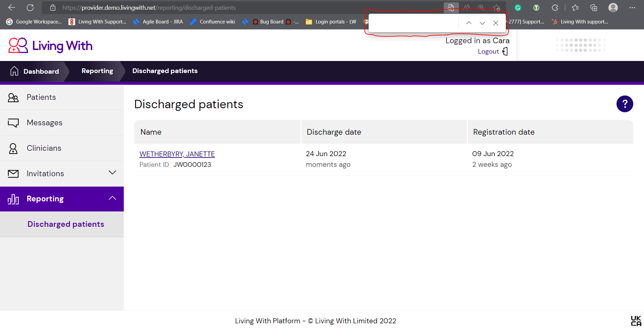644x330 pixels.
Task: View site information lock icon
Action: 53,7
